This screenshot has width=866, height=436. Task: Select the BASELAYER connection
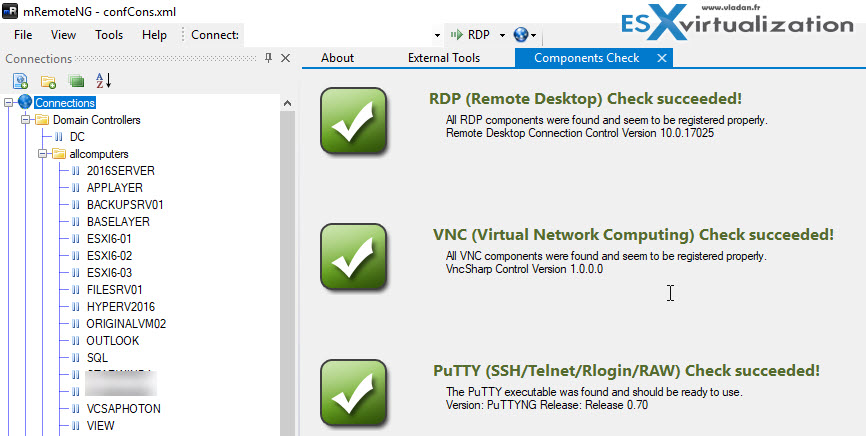pos(118,222)
